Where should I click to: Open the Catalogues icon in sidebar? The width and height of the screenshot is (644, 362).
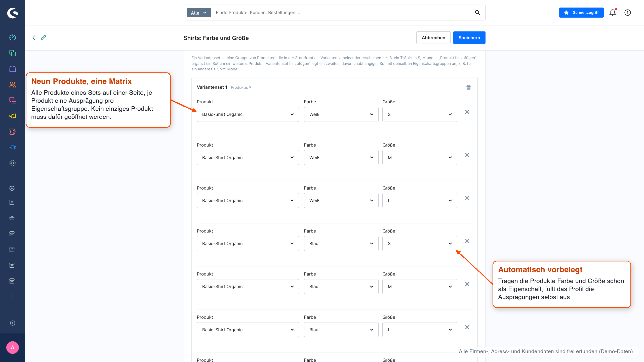[x=12, y=53]
